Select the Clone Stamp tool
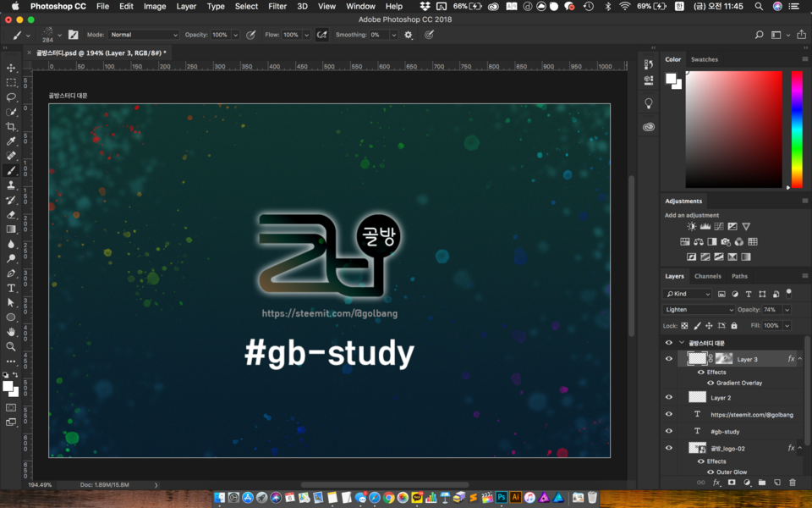Screen dimensions: 812x508 coord(11,185)
